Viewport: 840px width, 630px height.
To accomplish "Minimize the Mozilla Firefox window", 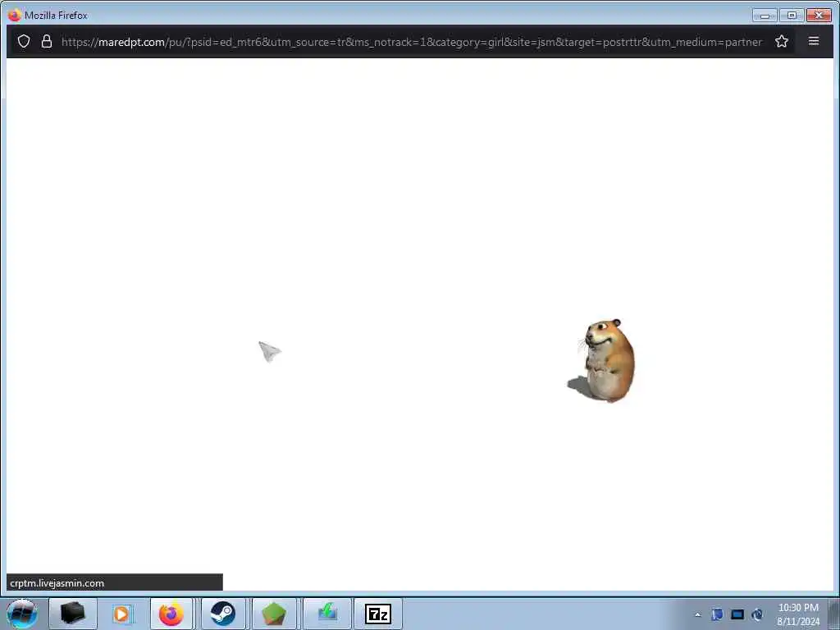I will tap(765, 16).
